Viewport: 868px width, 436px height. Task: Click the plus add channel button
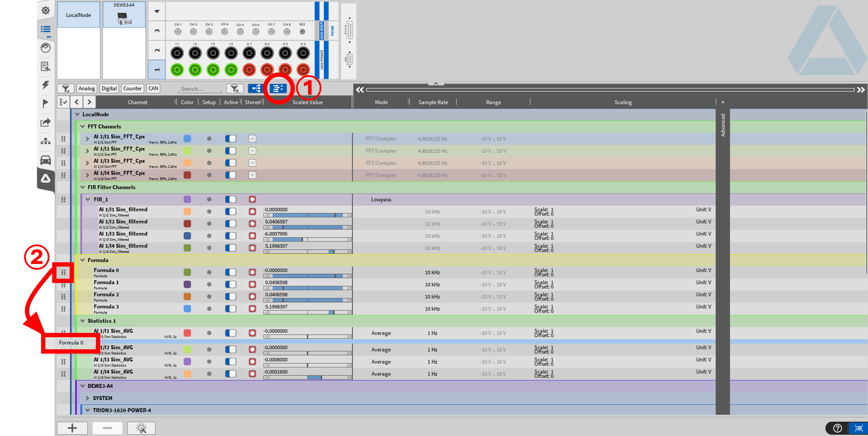point(72,428)
